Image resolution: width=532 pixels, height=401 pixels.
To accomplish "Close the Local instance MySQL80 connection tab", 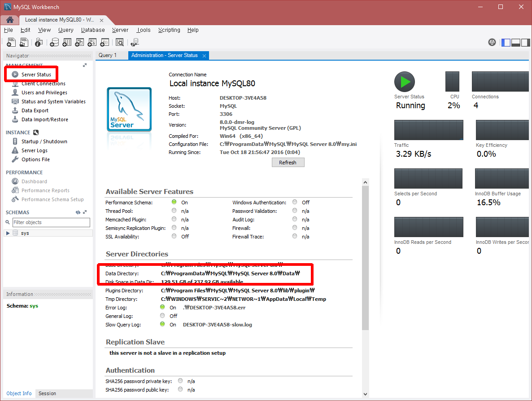I will pyautogui.click(x=101, y=20).
